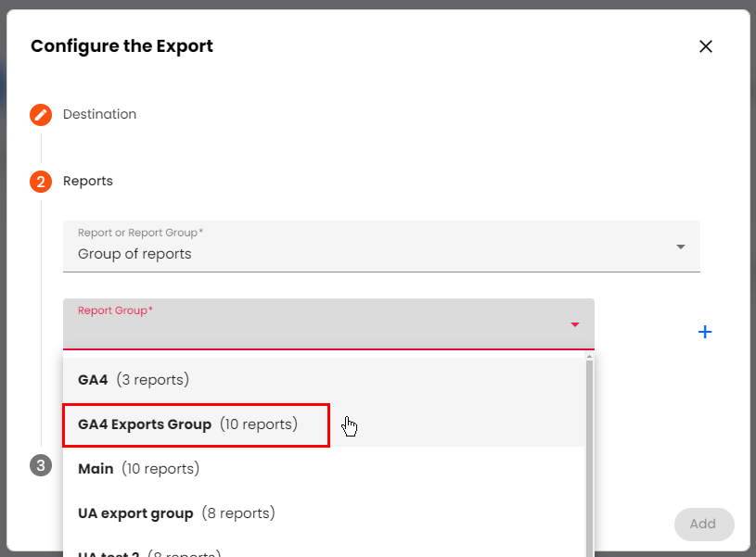Select GA4 (3 reports) from the list
Screen dimensions: 756x557
coord(134,379)
